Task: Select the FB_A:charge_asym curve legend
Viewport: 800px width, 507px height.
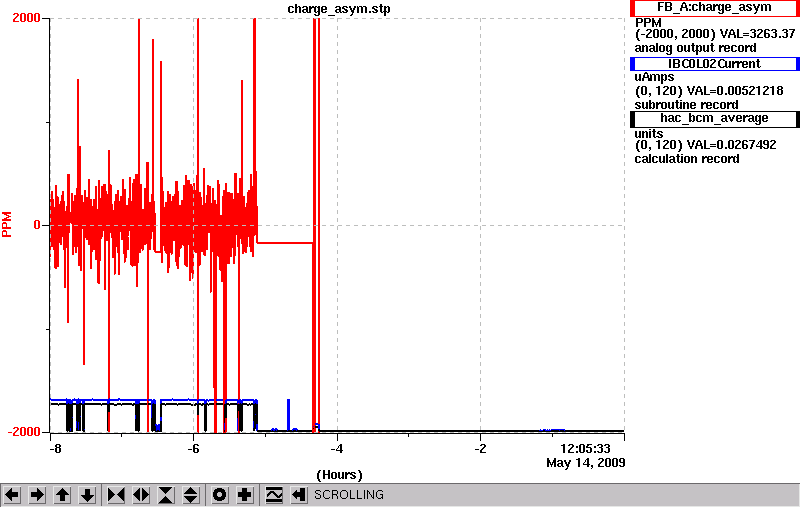Action: (714, 8)
